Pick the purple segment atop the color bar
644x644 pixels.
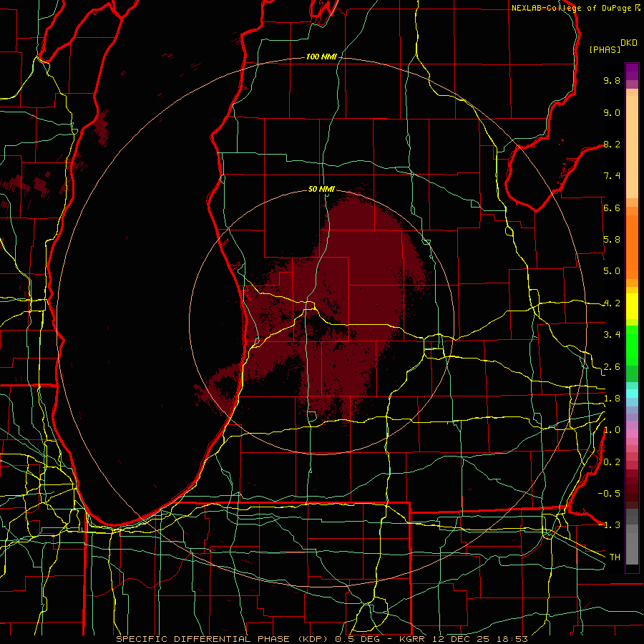coord(632,72)
